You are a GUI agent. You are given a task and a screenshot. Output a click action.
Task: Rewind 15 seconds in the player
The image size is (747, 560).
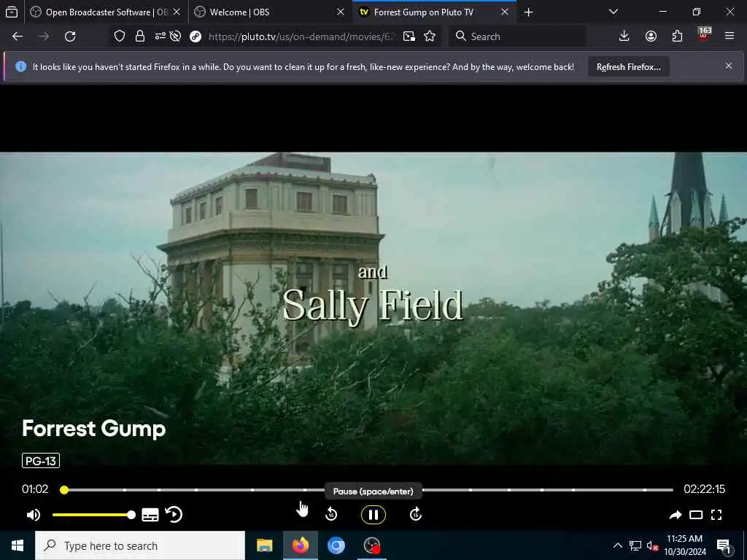coord(331,514)
